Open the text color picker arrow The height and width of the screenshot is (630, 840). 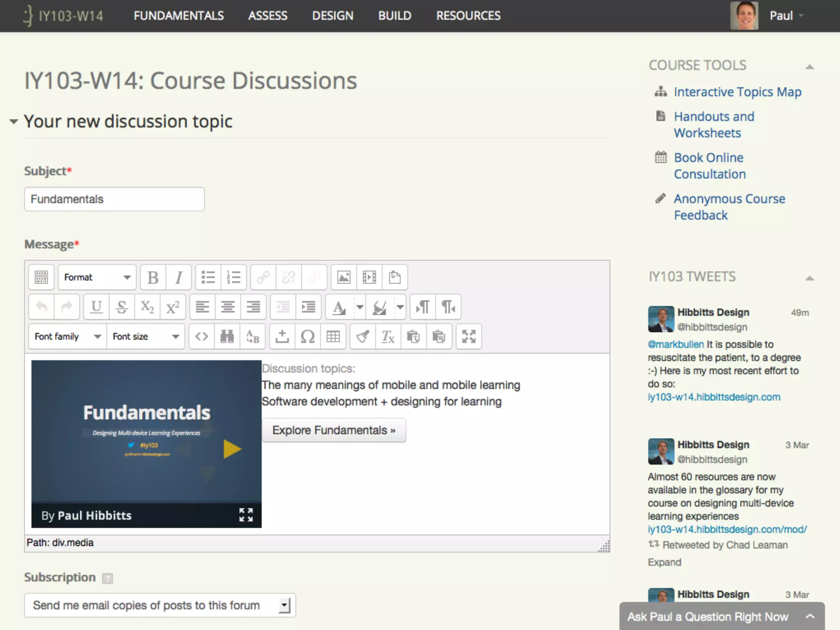coord(360,307)
